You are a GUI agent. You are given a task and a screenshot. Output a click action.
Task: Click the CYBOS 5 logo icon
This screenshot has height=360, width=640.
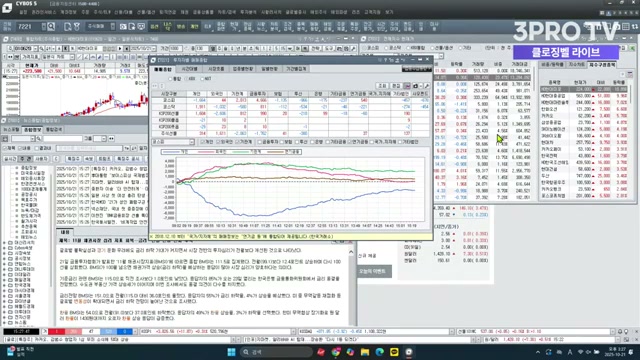click(x=7, y=7)
